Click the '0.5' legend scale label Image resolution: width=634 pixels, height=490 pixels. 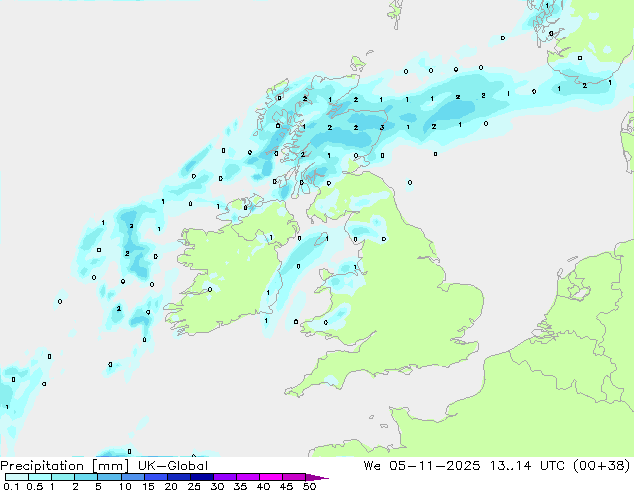(35, 486)
